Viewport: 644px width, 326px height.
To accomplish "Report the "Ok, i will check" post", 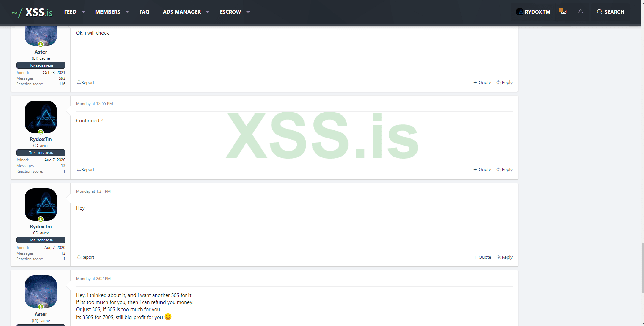I will pos(86,83).
